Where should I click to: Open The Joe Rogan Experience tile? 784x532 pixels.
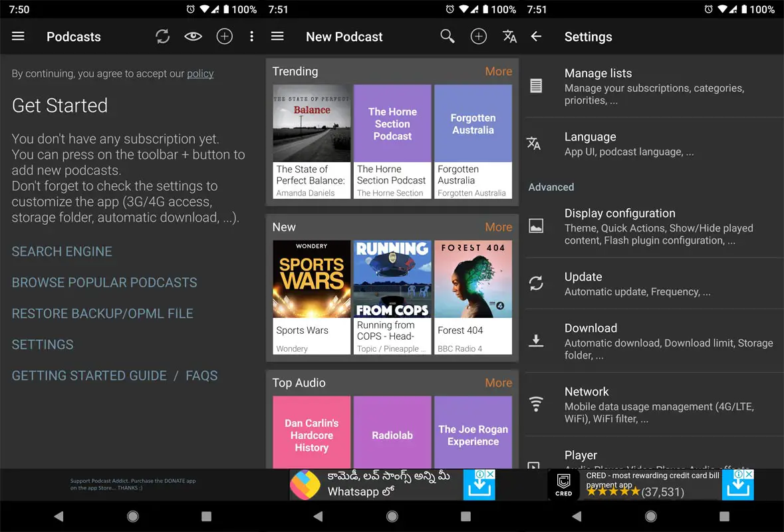click(473, 432)
